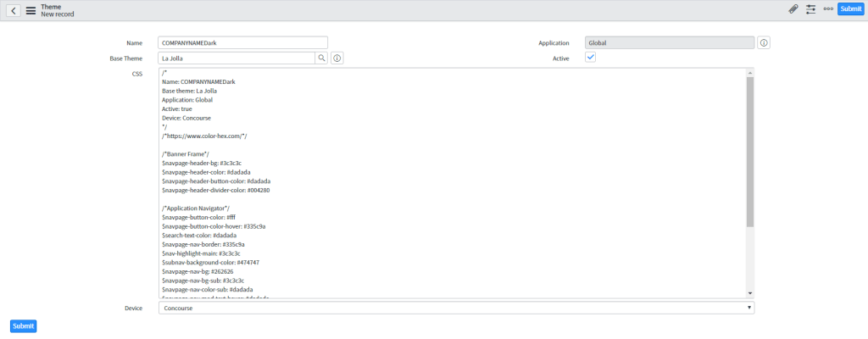
Task: Open the more options ellipsis icon
Action: [x=828, y=9]
